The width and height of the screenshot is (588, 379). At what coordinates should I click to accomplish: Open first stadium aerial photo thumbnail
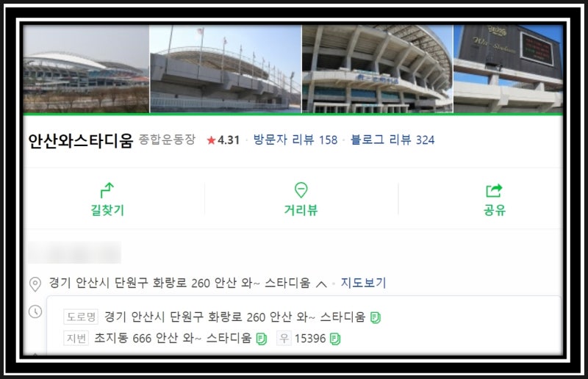pyautogui.click(x=86, y=69)
